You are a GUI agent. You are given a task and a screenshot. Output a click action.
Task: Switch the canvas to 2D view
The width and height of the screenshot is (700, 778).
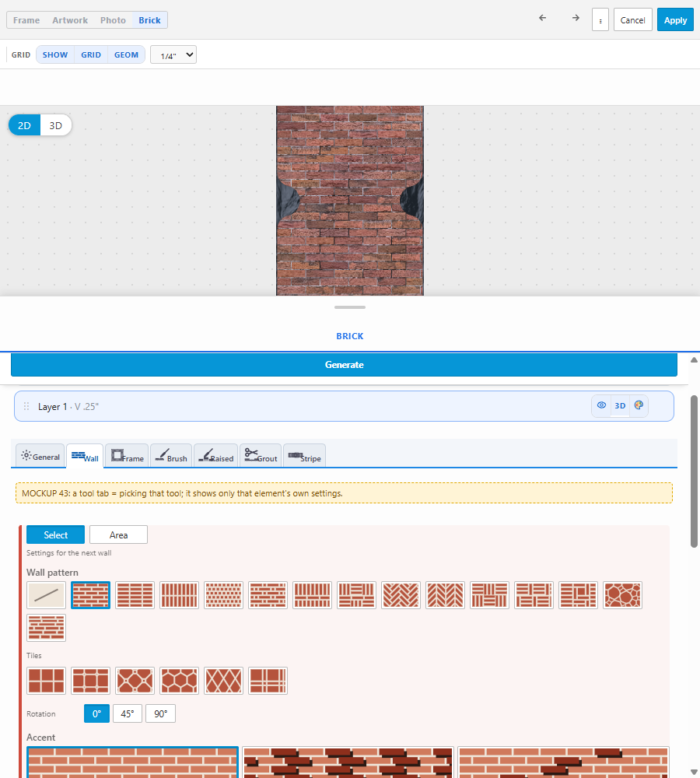click(x=24, y=125)
